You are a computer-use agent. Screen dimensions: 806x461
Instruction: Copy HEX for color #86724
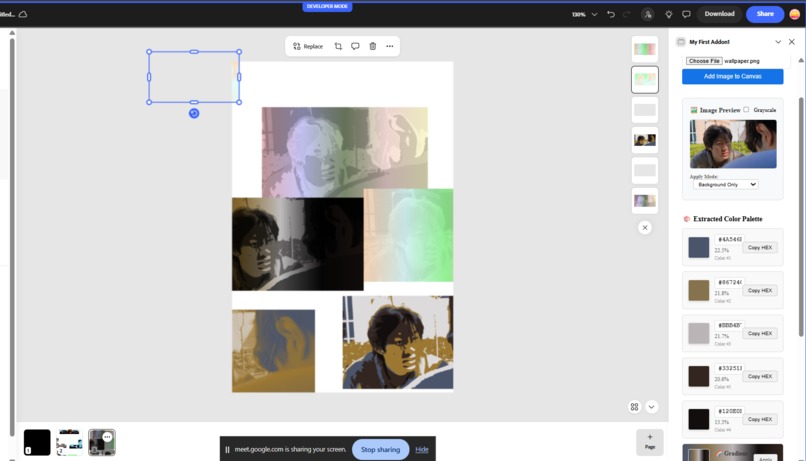(760, 291)
